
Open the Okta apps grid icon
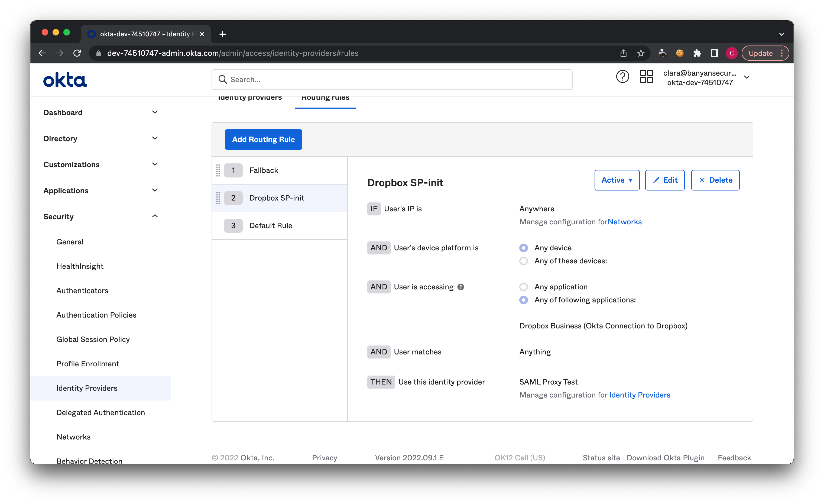coord(646,77)
